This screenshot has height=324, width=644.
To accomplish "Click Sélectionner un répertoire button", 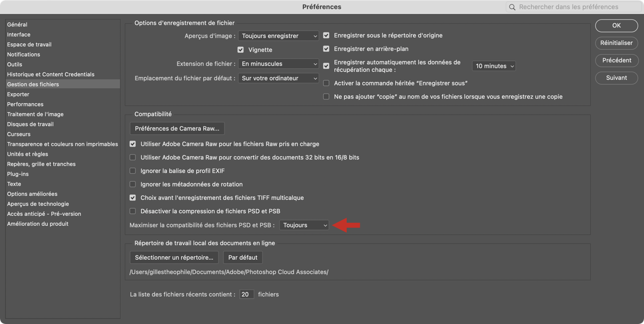I will tap(174, 258).
